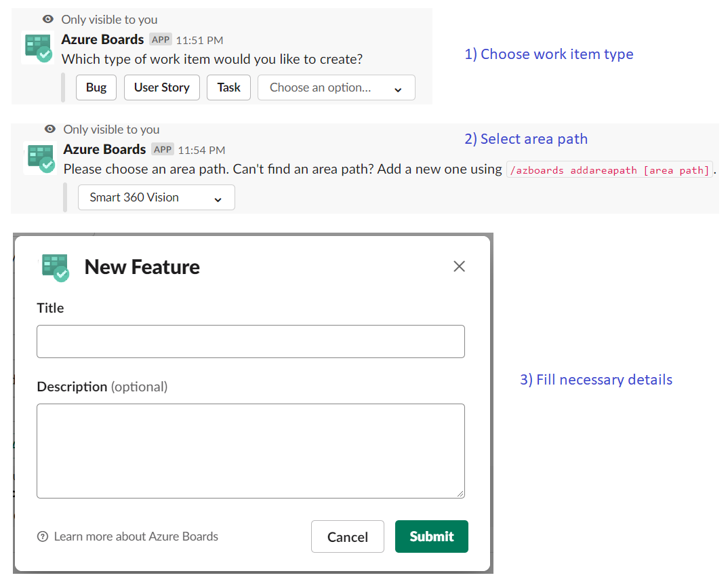
Task: Click eye icon above the 11:51 PM message
Action: tap(48, 20)
